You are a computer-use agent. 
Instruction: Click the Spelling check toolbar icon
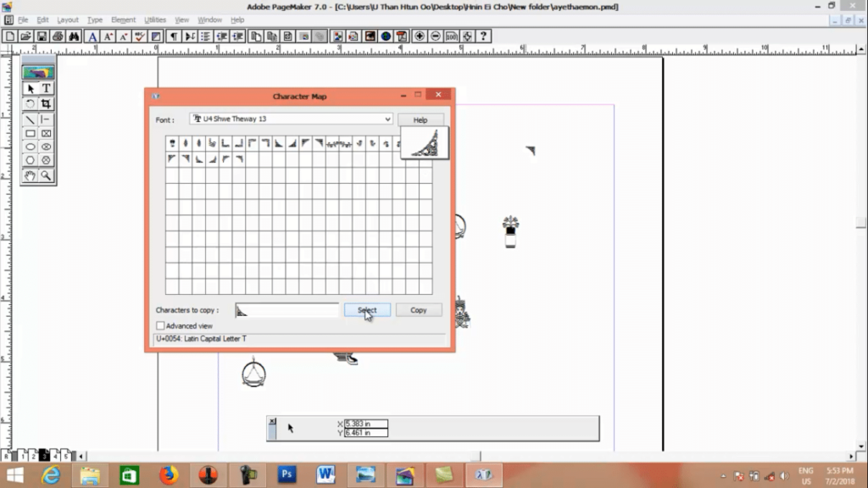(140, 36)
